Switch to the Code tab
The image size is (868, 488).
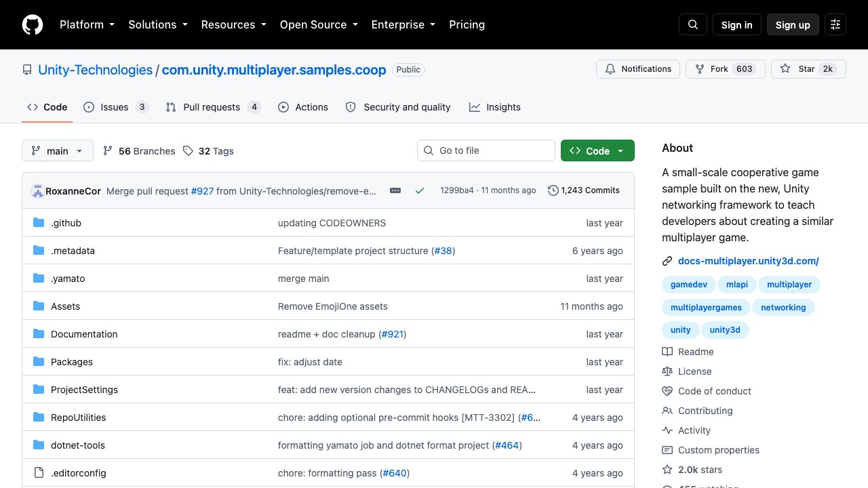click(47, 107)
